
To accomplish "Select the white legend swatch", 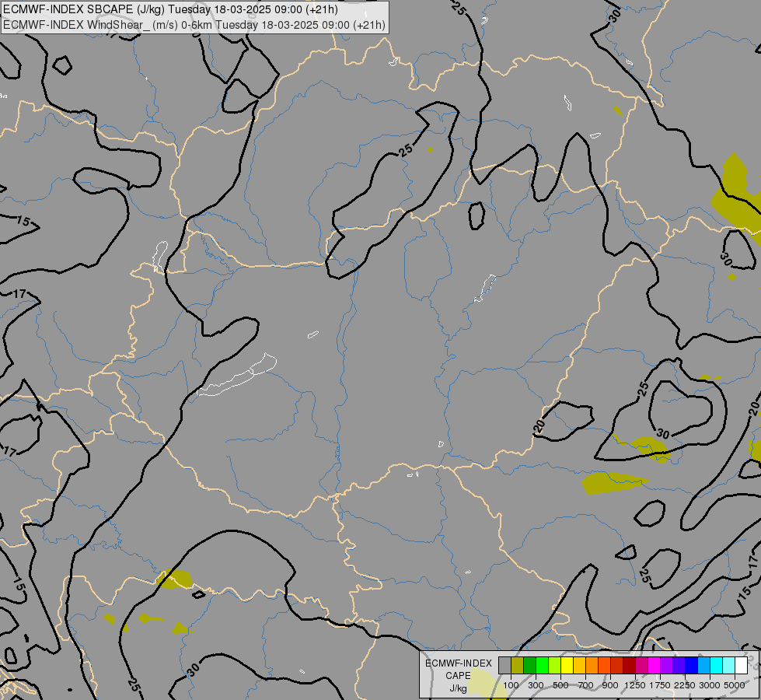I will click(x=742, y=666).
